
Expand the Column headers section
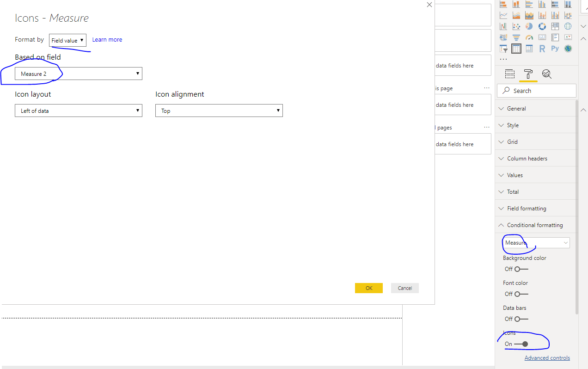tap(527, 159)
